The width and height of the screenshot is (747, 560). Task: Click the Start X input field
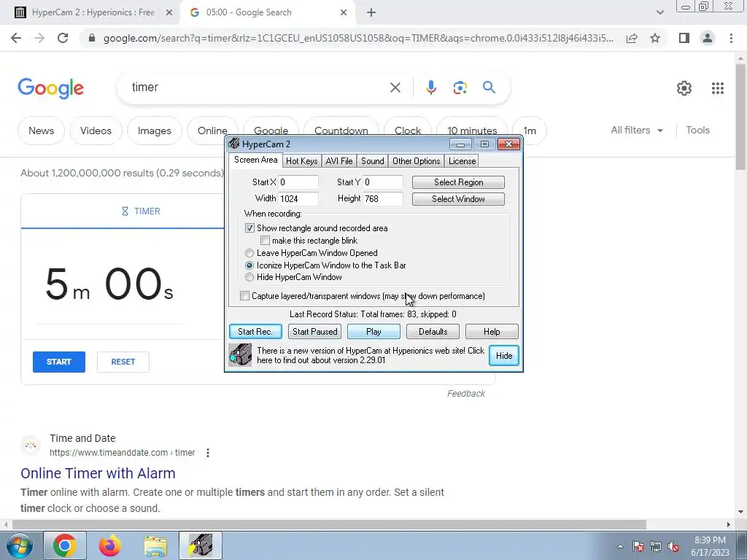click(298, 182)
